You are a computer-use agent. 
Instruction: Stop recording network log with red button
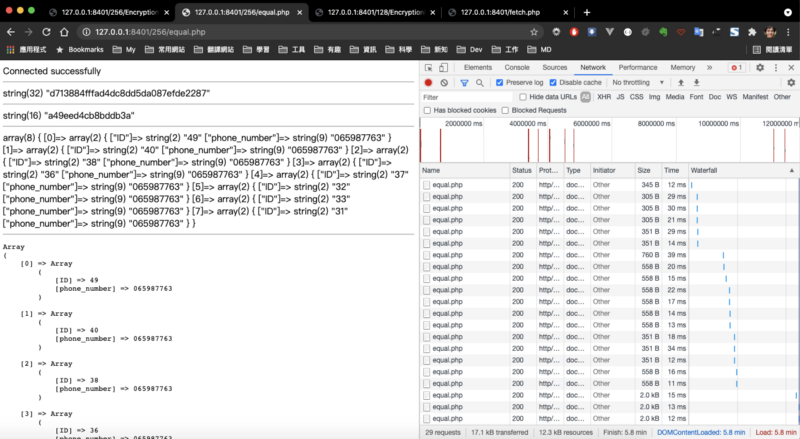click(x=428, y=83)
